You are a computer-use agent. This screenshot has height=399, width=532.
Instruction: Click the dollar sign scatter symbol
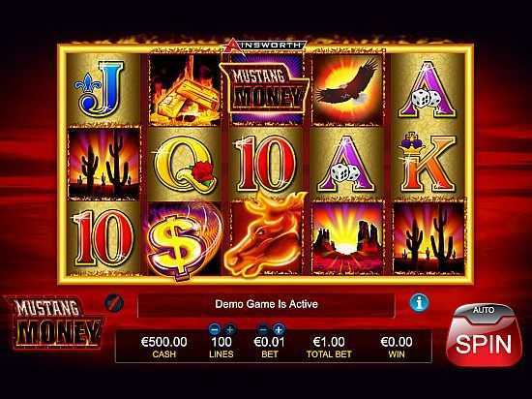(182, 239)
